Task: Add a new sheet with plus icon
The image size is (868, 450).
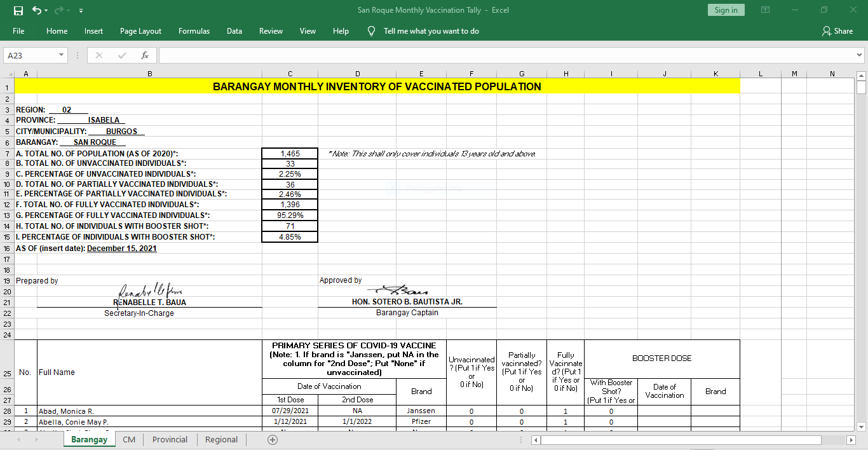Action: tap(273, 440)
